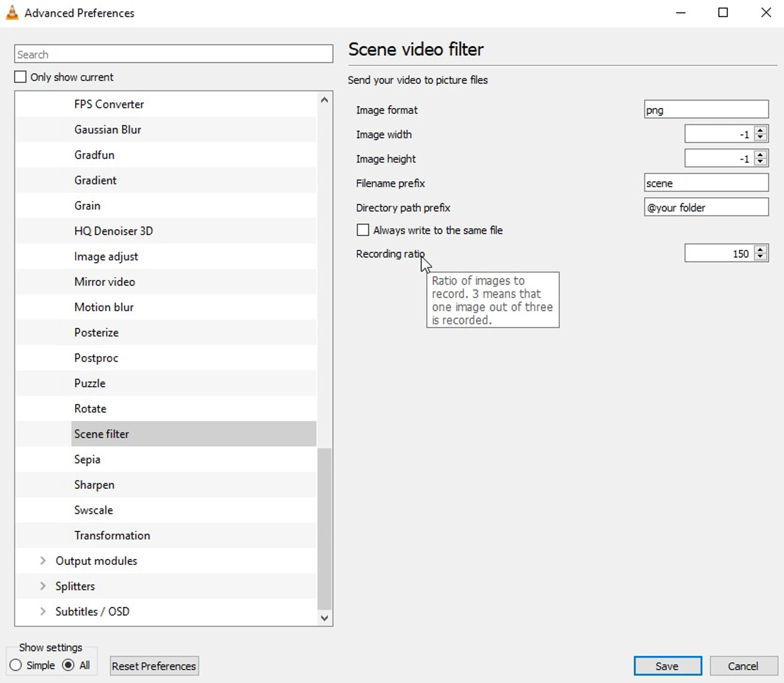Select the 'All' settings radio button
Image resolution: width=784 pixels, height=683 pixels.
[69, 665]
